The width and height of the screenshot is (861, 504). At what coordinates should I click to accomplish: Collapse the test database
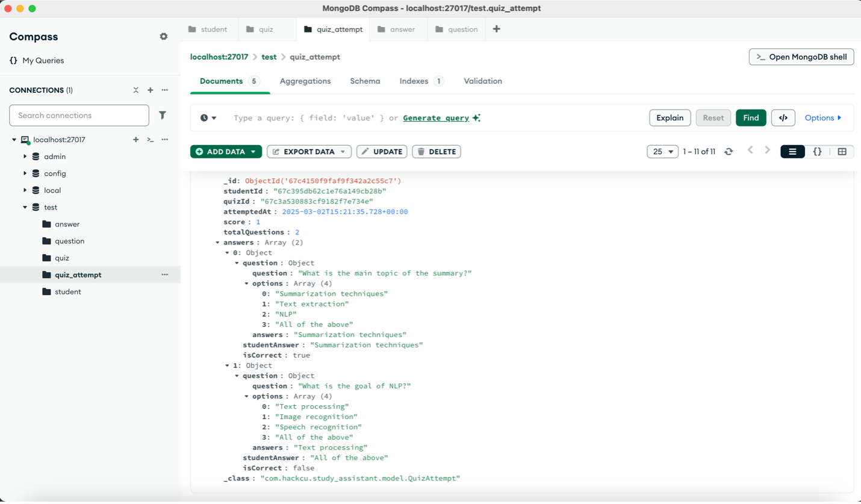pos(25,207)
